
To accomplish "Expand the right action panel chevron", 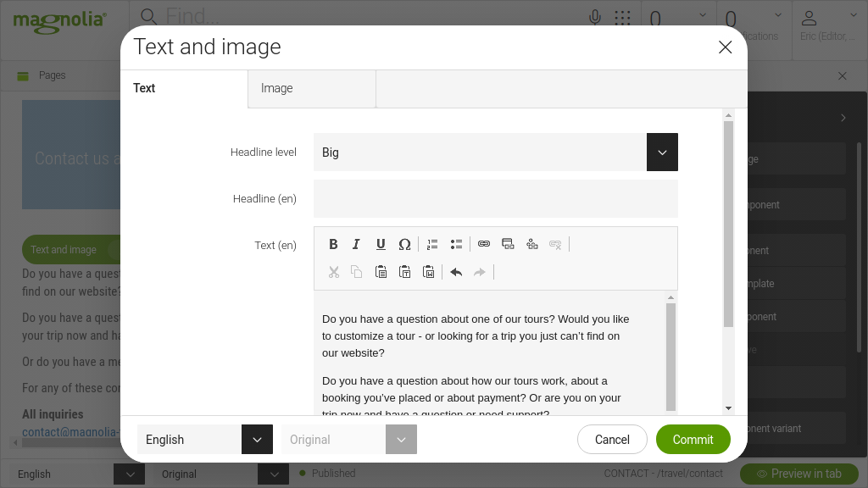I will [843, 118].
